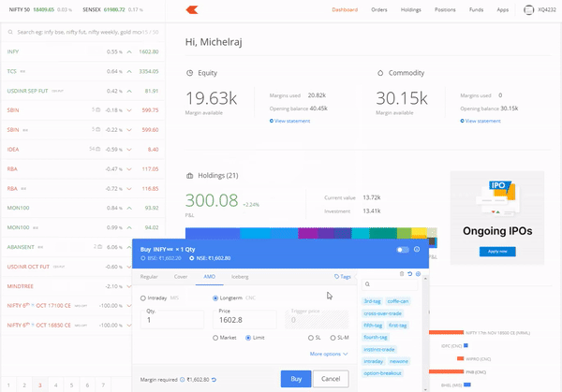Click the search icon in the tags panel

(367, 284)
